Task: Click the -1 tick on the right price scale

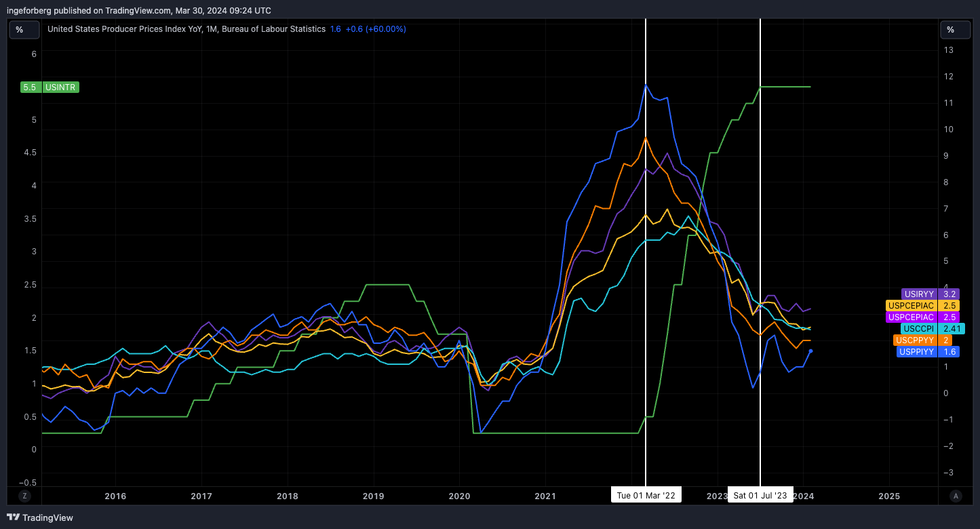Action: tap(949, 419)
